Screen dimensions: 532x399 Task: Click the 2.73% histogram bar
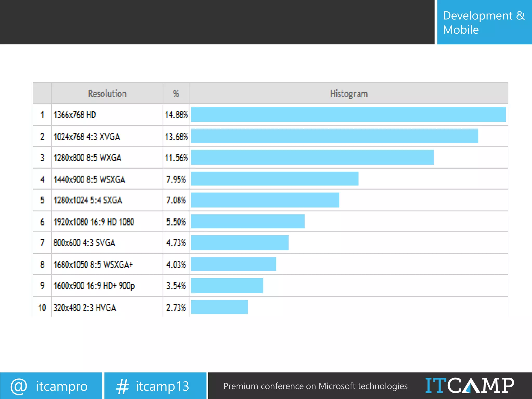(x=219, y=307)
